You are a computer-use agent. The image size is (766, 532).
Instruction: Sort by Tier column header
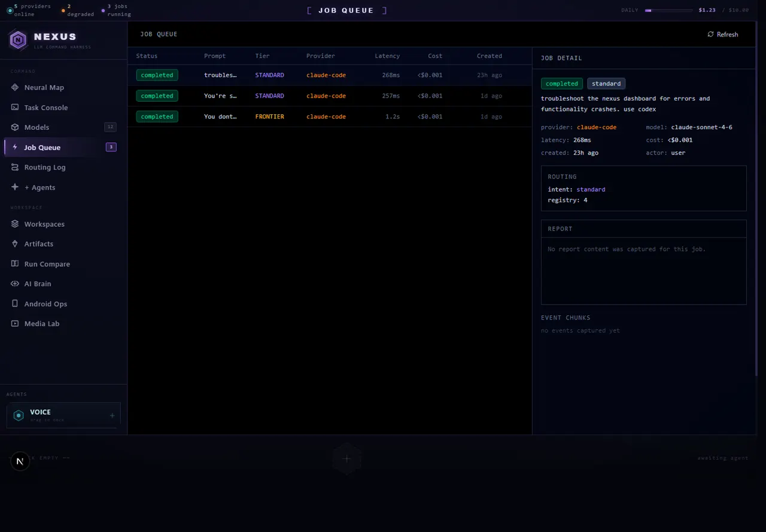262,56
